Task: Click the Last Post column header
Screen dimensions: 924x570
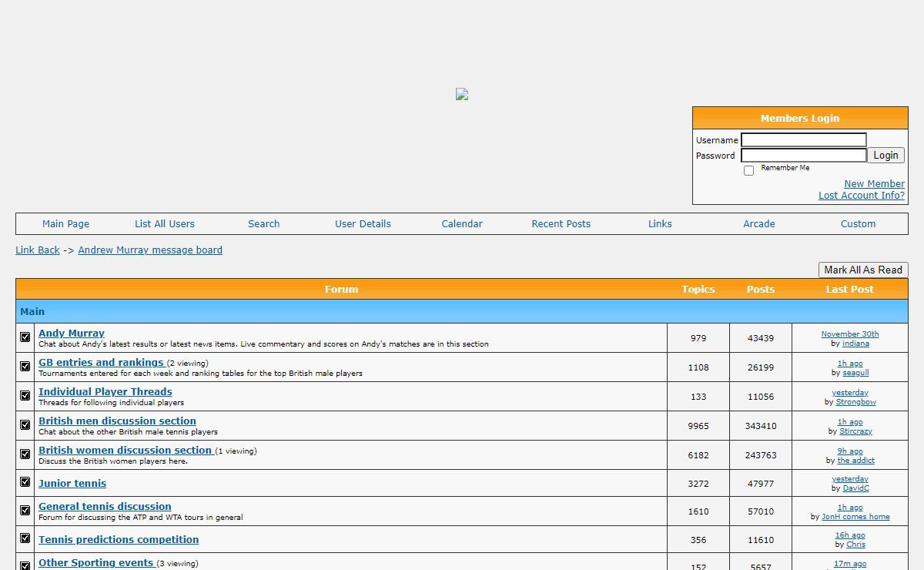Action: [850, 289]
